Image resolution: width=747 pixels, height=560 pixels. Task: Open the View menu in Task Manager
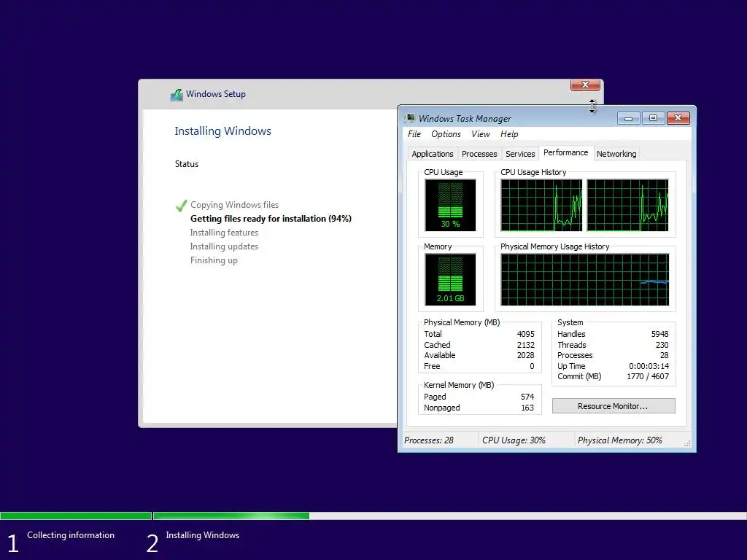click(481, 134)
